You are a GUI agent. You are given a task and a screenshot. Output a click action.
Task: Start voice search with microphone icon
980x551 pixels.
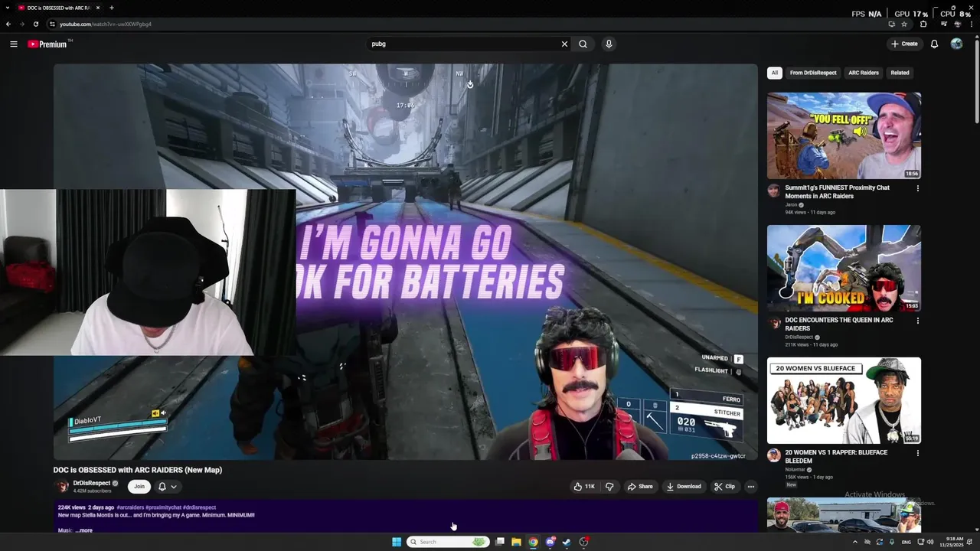pos(609,44)
